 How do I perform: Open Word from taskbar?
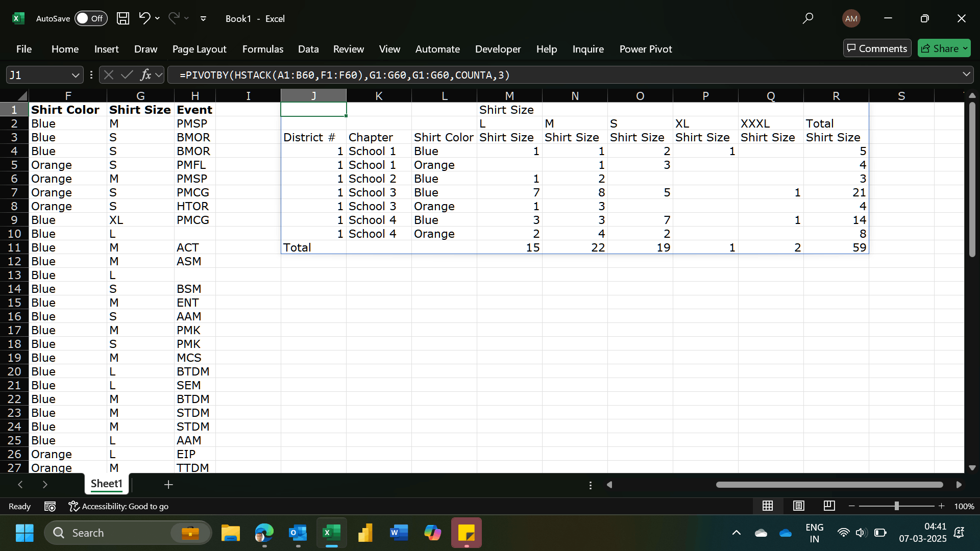(399, 533)
